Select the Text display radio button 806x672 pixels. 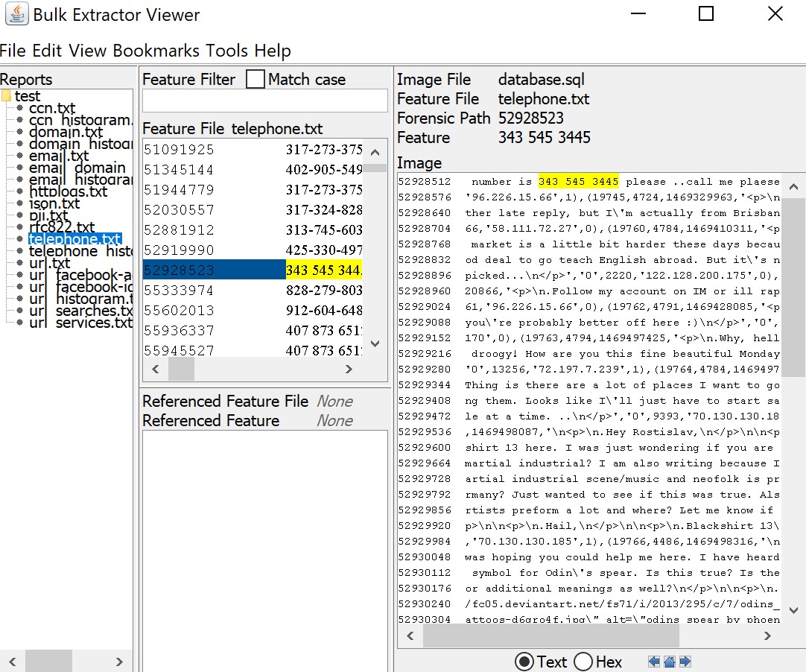tap(526, 662)
